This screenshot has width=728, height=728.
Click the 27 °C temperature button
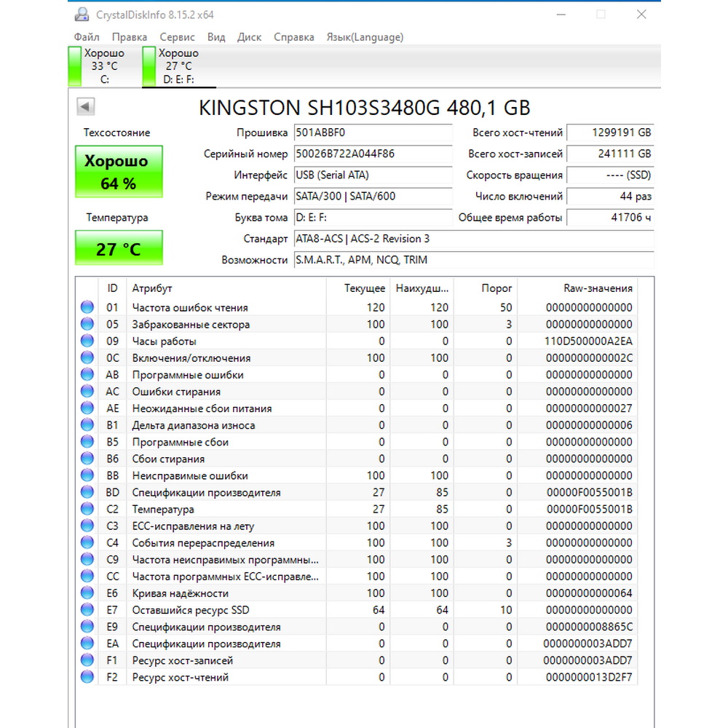[x=119, y=248]
